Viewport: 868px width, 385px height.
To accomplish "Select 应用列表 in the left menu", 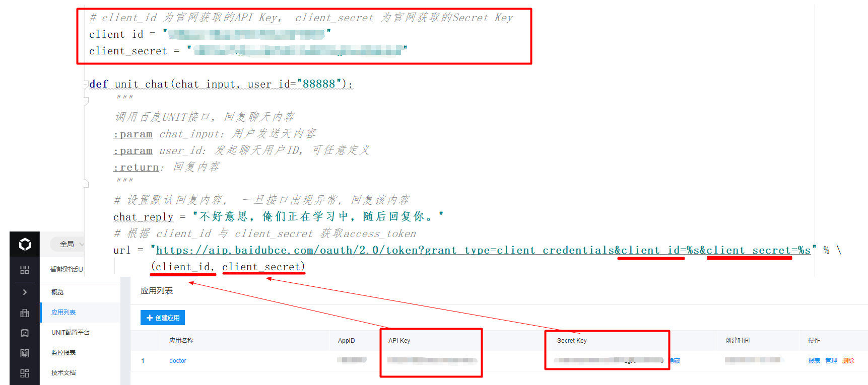I will tap(63, 313).
